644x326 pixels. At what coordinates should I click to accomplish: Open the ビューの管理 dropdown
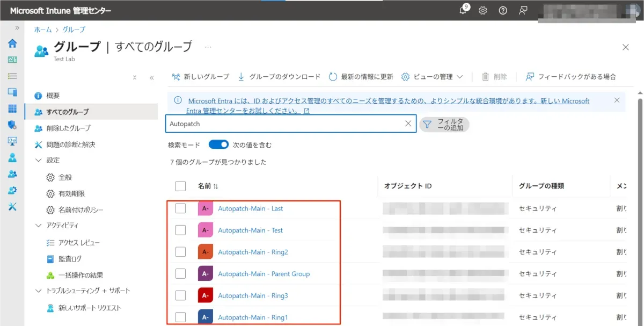[x=433, y=77]
